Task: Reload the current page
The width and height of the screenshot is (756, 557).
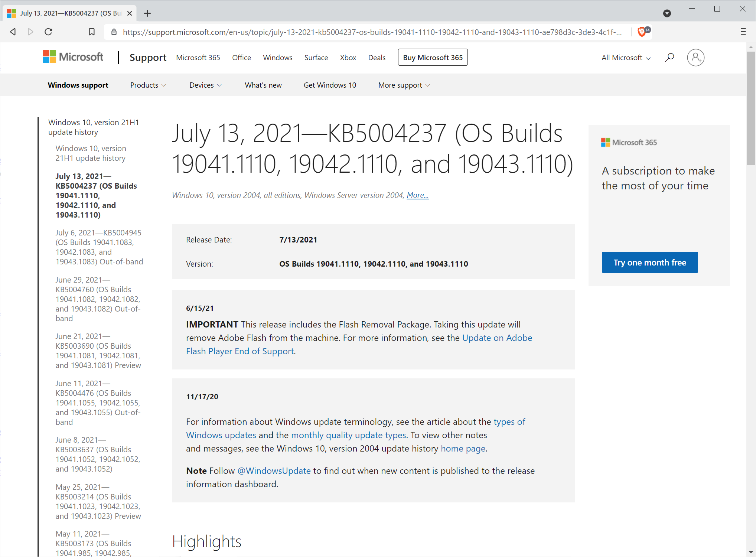Action: pos(48,32)
